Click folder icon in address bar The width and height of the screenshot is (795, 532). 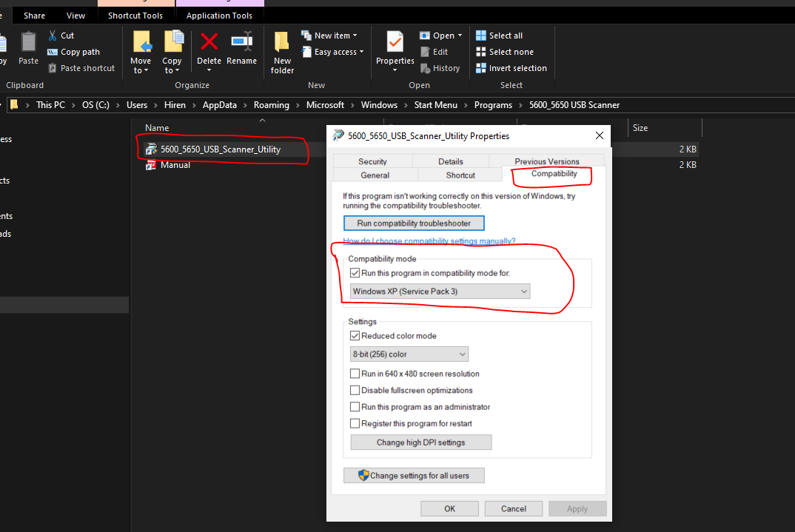coord(14,104)
